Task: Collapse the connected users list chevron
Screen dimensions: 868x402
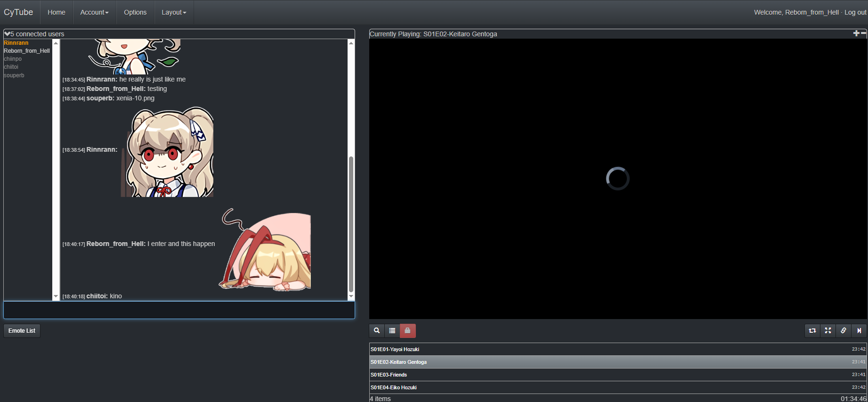Action: pyautogui.click(x=7, y=33)
